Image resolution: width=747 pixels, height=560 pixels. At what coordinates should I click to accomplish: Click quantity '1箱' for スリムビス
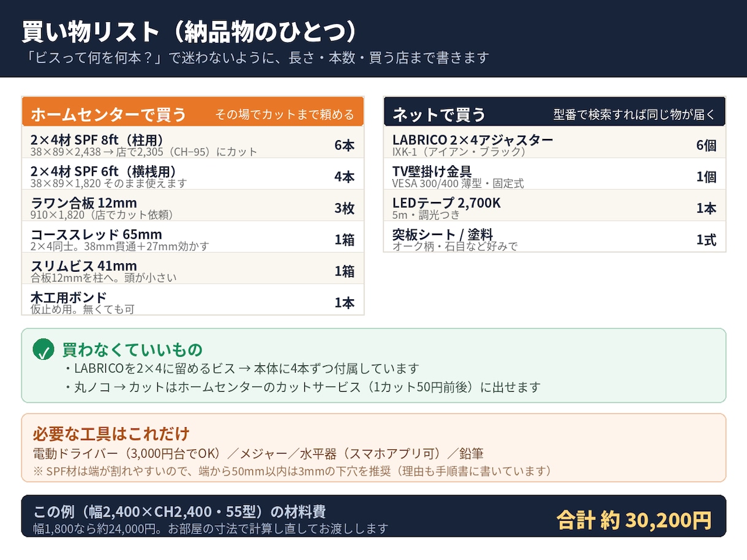click(344, 271)
